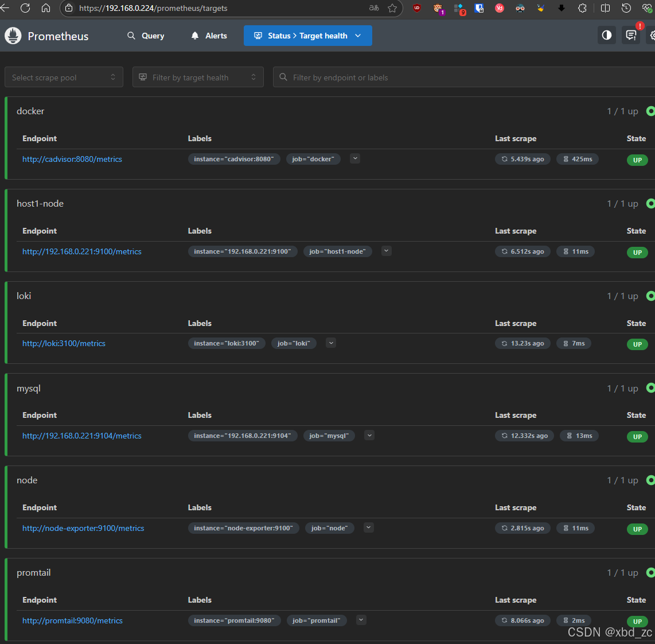Viewport: 655px width, 644px height.
Task: Click the instance="cadvisor:8080" label badge
Action: 234,159
